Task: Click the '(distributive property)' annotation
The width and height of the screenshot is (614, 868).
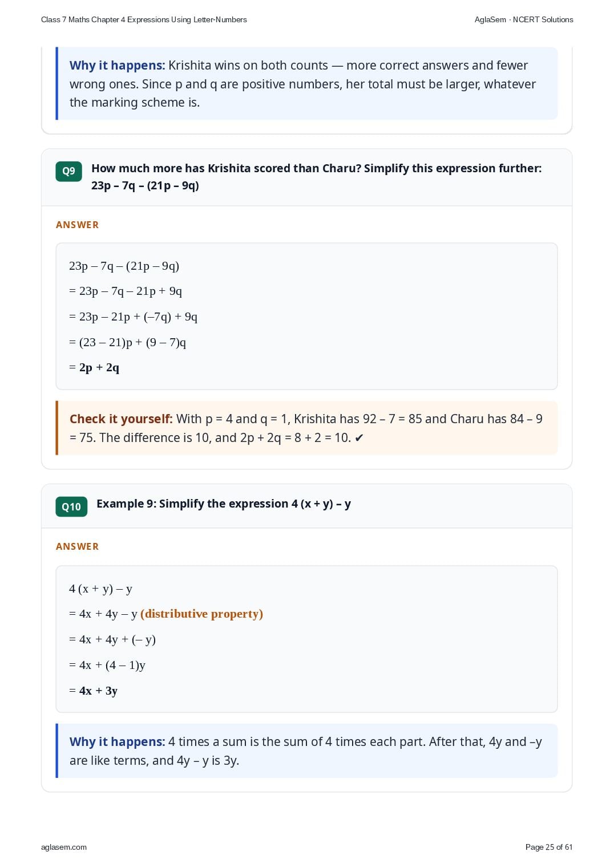Action: point(201,614)
